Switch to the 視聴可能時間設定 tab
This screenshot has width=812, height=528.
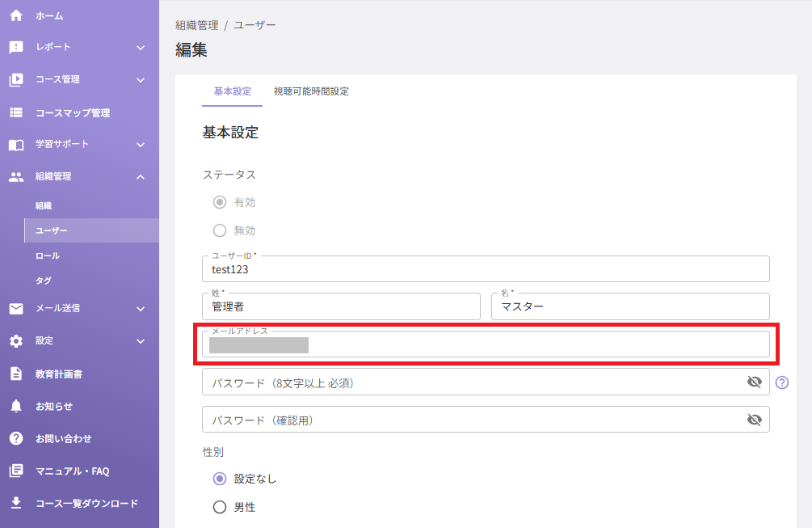[311, 91]
